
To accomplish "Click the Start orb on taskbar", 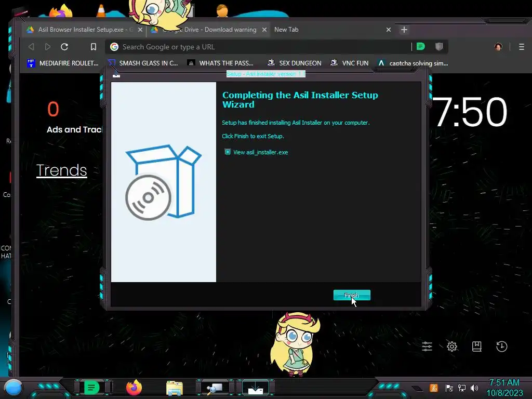I will 13,388.
